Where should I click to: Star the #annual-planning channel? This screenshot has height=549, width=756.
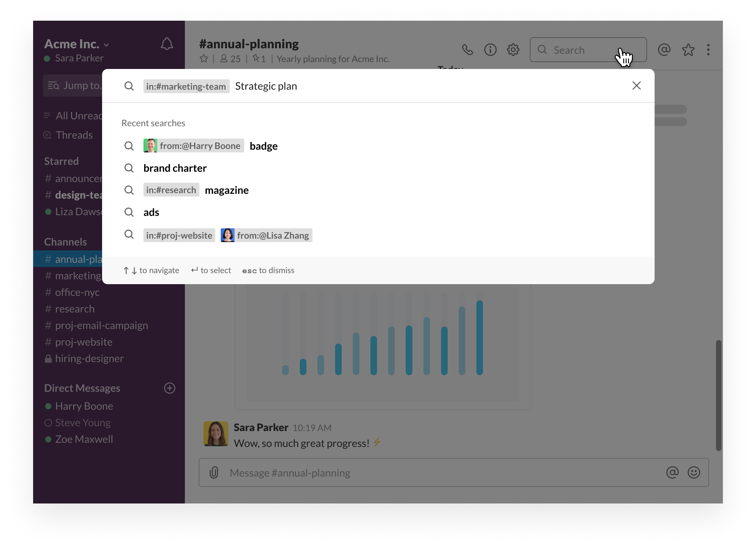204,59
